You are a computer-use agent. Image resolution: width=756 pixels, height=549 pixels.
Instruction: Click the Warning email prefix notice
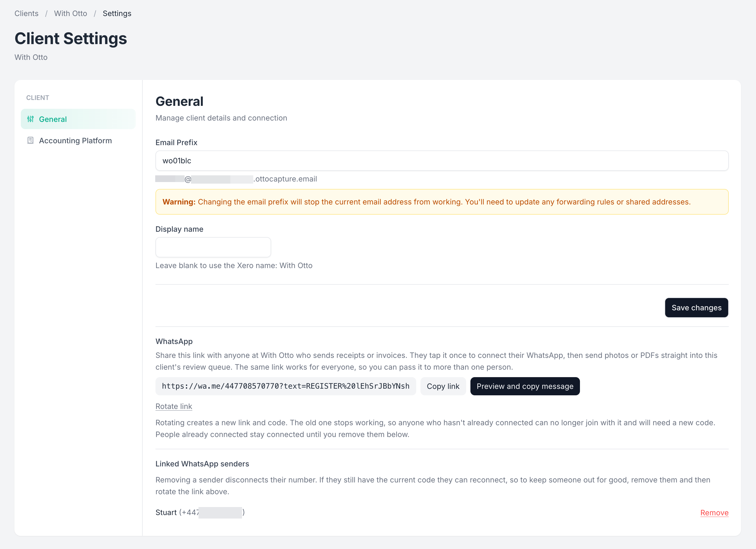(x=442, y=202)
